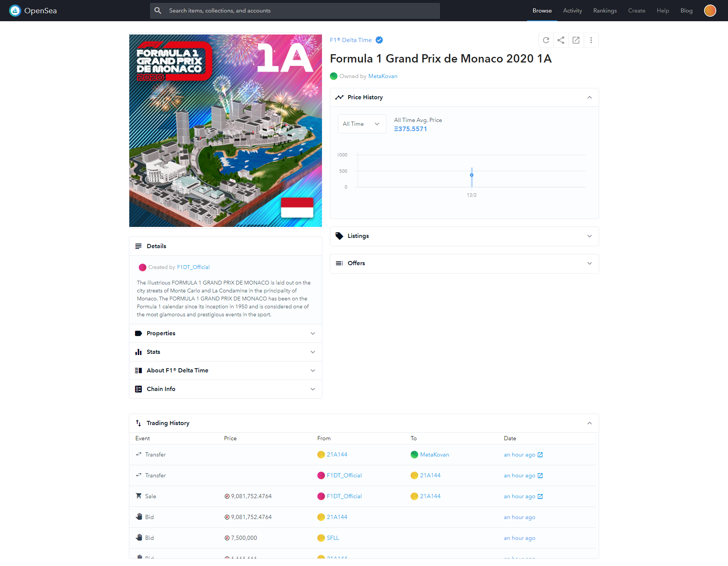Click the Trading History arrows icon
Screen dimensions: 728x566
pos(138,423)
